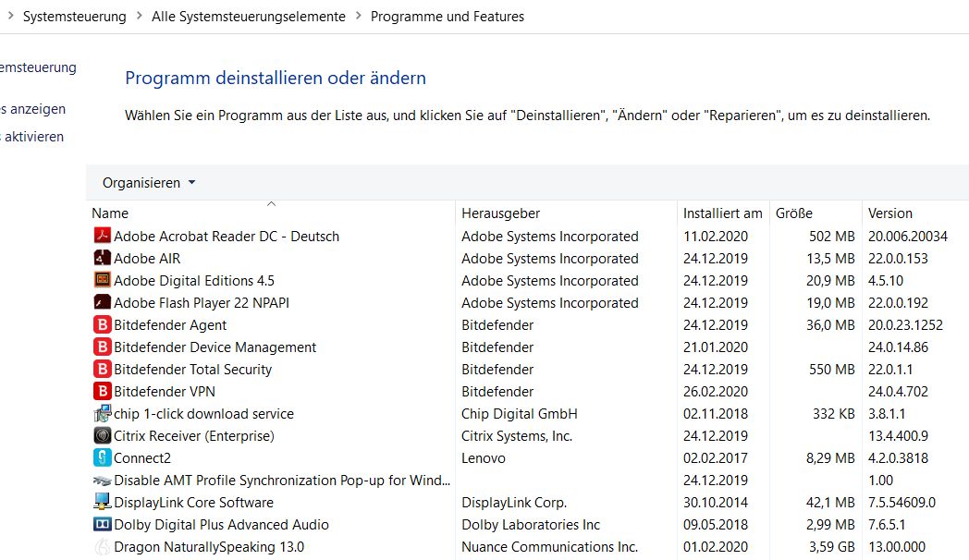Viewport: 969px width, 560px height.
Task: Click the Adobe Acrobat Reader DC icon
Action: point(102,236)
